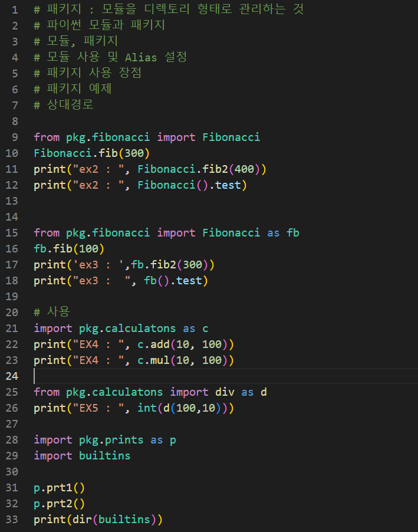The height and width of the screenshot is (532, 418).
Task: Click the comment '# 모듈, 패키지'
Action: coord(76,41)
